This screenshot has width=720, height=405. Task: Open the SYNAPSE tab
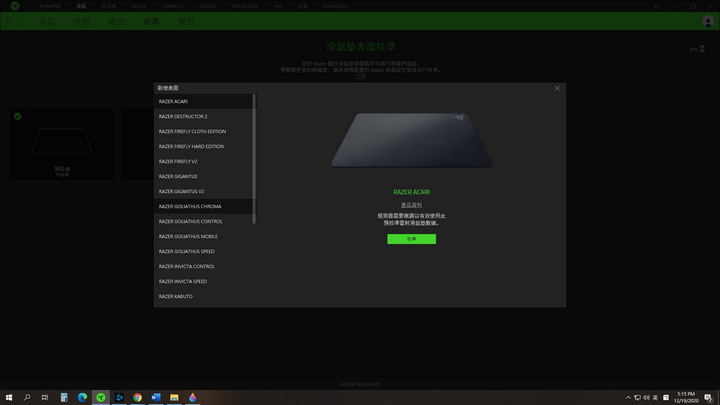50,6
